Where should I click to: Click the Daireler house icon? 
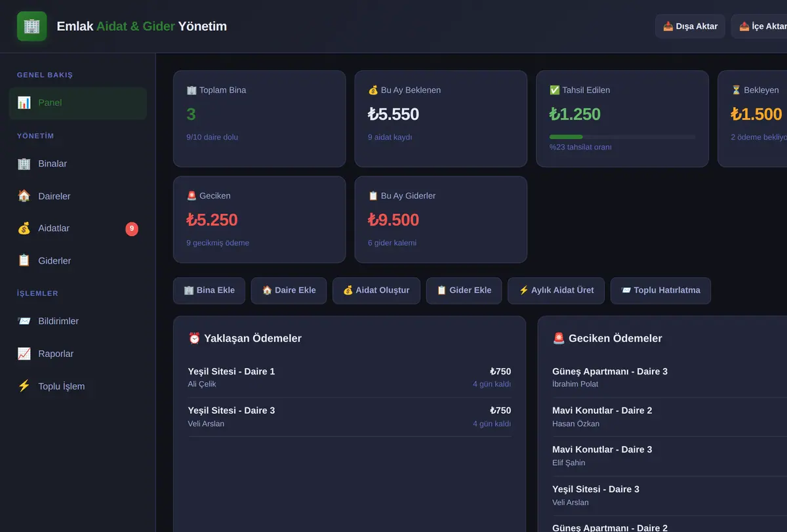coord(24,196)
